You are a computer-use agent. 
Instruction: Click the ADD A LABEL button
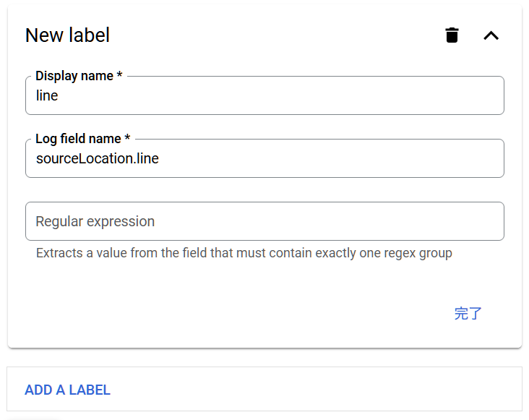coord(67,390)
